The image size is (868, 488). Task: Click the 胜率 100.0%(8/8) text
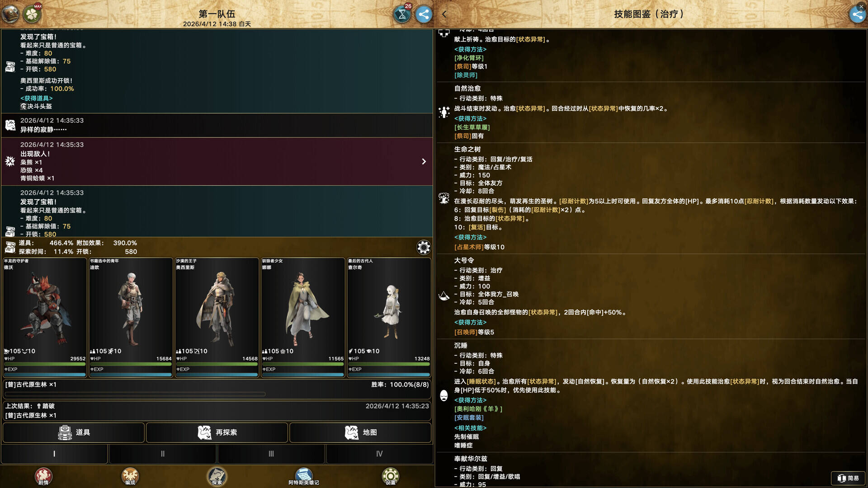(x=400, y=385)
